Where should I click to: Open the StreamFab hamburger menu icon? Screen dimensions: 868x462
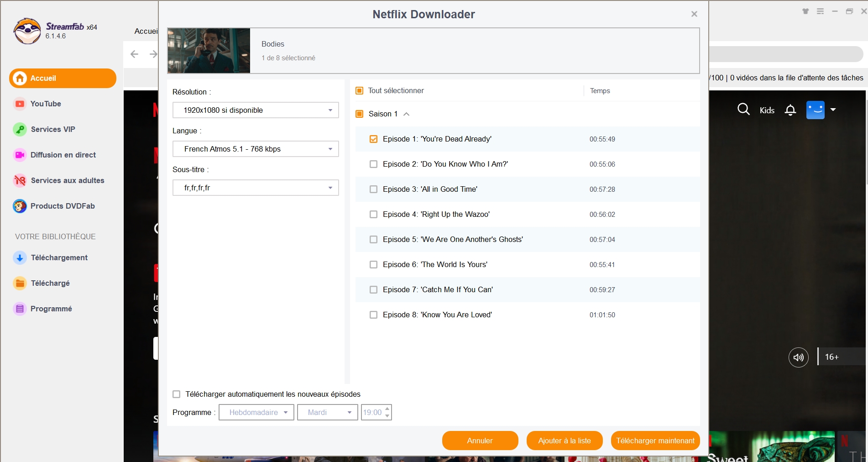[820, 11]
